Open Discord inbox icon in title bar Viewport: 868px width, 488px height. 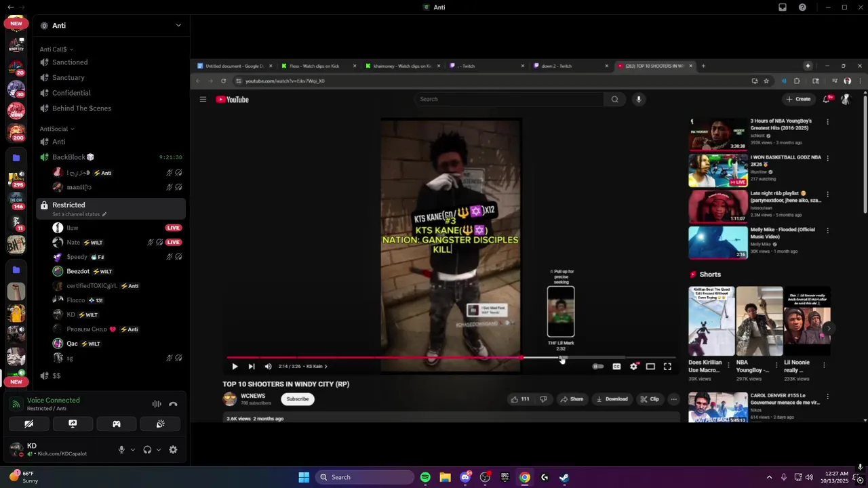click(783, 7)
